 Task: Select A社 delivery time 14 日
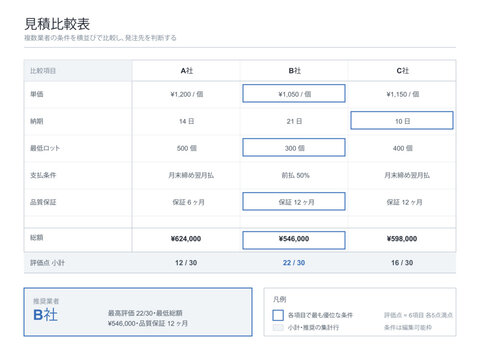pos(186,121)
